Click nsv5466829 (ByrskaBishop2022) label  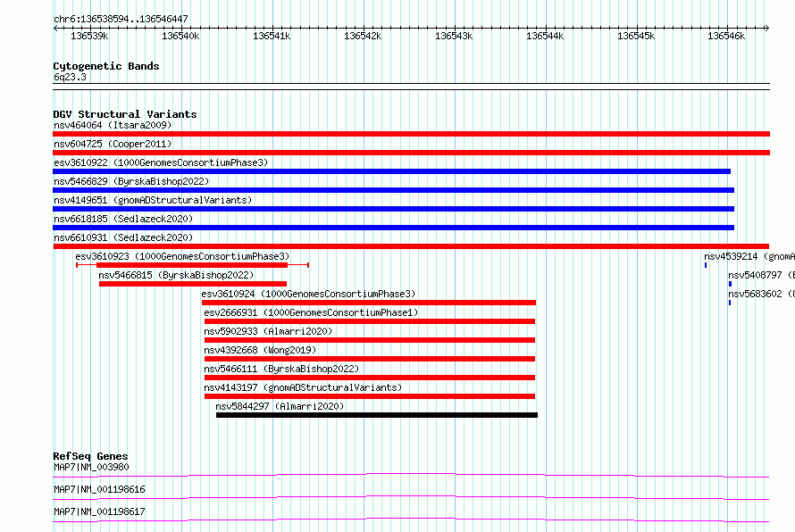point(131,181)
